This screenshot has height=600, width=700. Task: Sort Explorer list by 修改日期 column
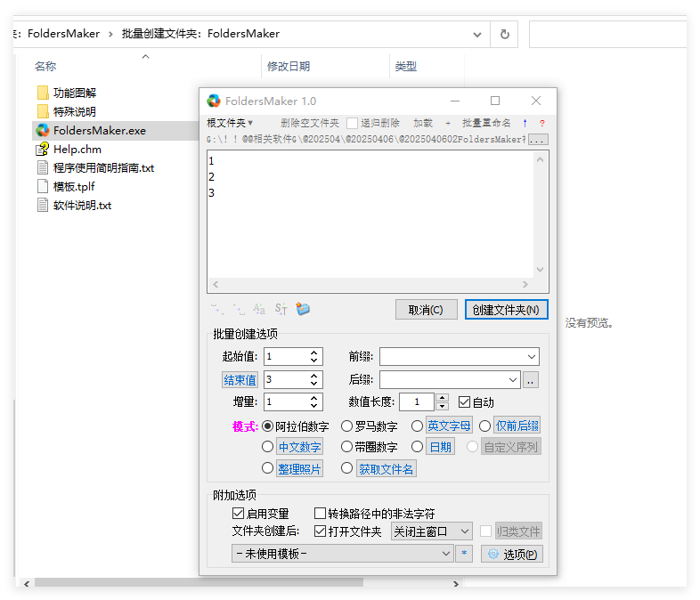[289, 67]
